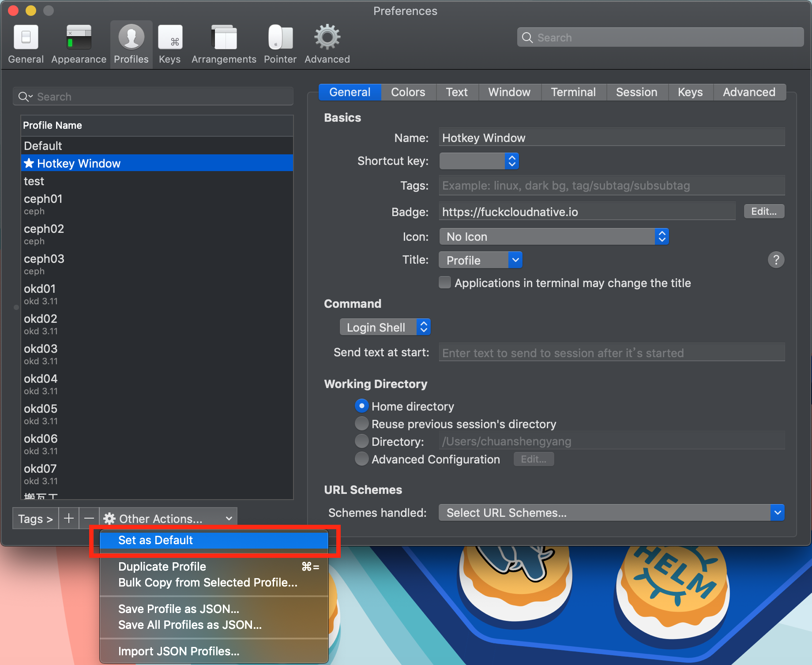Open the General preferences pane icon

(25, 42)
